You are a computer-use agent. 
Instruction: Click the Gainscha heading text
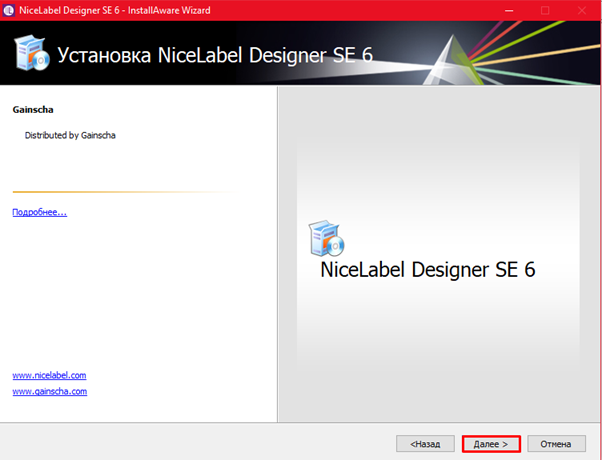click(x=33, y=110)
